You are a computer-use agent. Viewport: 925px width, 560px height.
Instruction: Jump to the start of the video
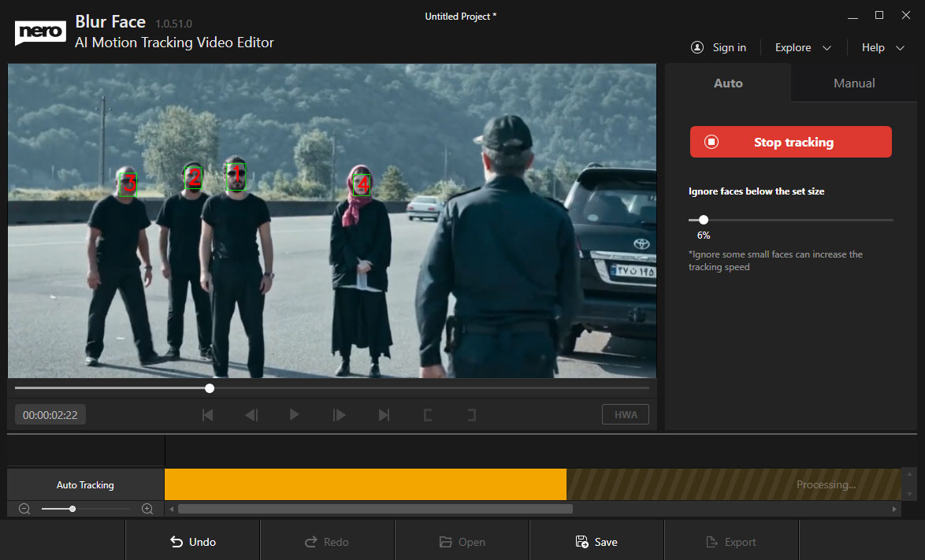pos(208,415)
